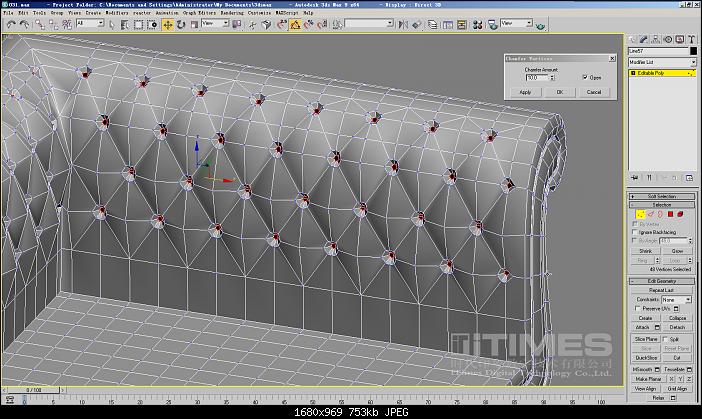702x419 pixels.
Task: Select Polygon sub-object level icon
Action: (x=669, y=214)
